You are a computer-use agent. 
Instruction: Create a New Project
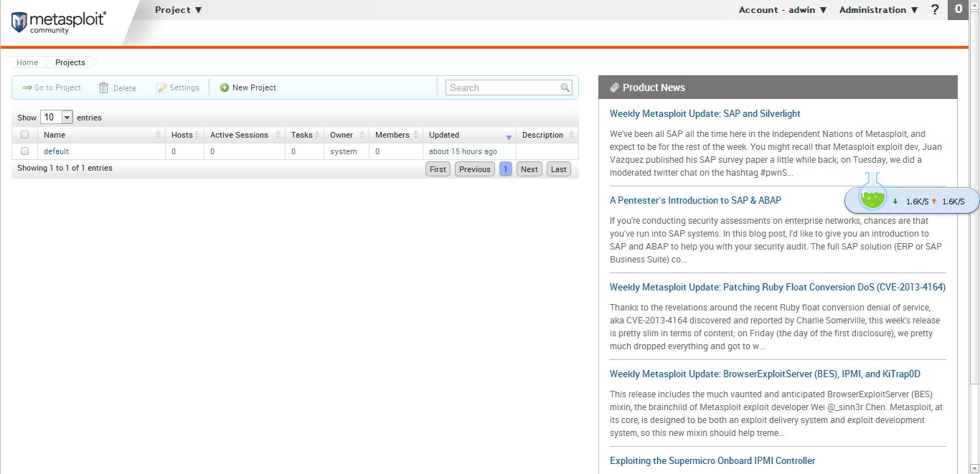click(x=248, y=87)
